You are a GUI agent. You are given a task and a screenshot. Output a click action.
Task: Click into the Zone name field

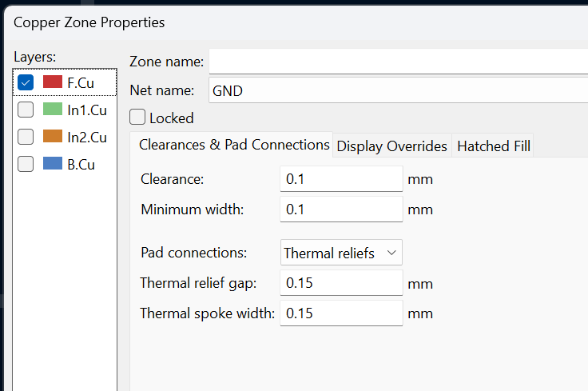point(398,61)
